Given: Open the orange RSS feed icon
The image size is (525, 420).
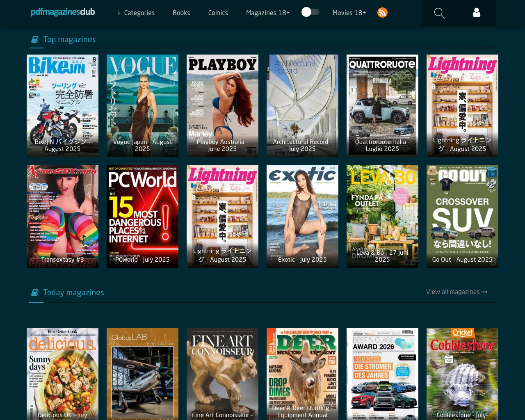Looking at the screenshot, I should (382, 13).
